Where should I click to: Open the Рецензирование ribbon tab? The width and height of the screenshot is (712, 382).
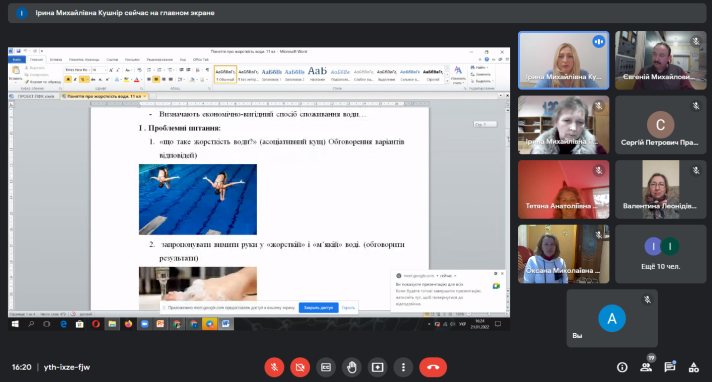160,60
